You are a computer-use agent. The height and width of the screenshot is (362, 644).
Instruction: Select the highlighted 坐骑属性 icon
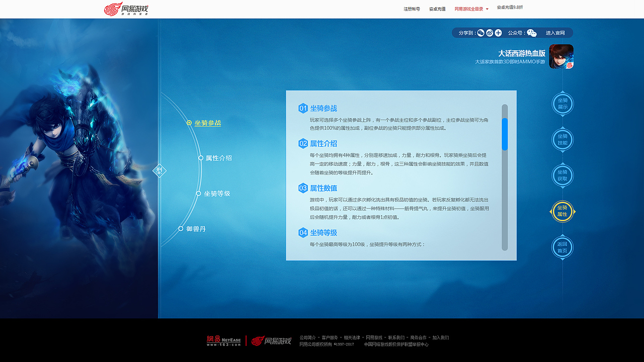(562, 211)
